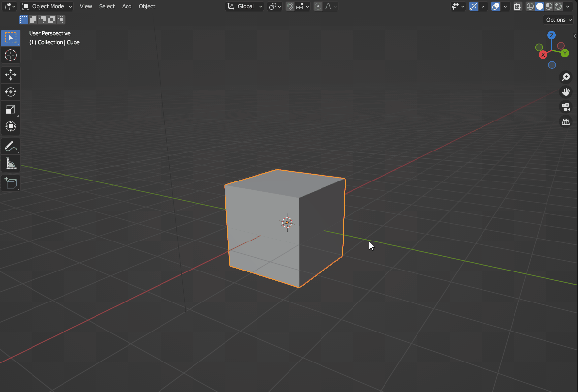The width and height of the screenshot is (578, 392).
Task: Click the hollow red negative X axis circle
Action: point(561,46)
